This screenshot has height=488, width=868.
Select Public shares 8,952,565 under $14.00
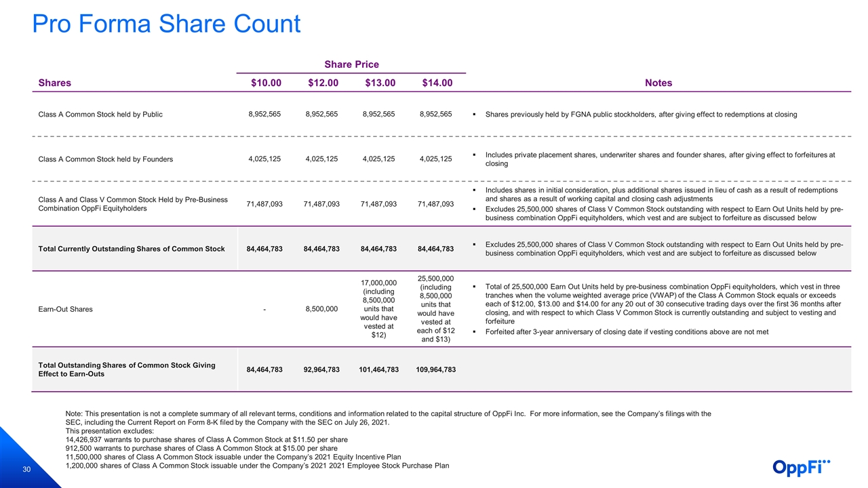pos(437,114)
